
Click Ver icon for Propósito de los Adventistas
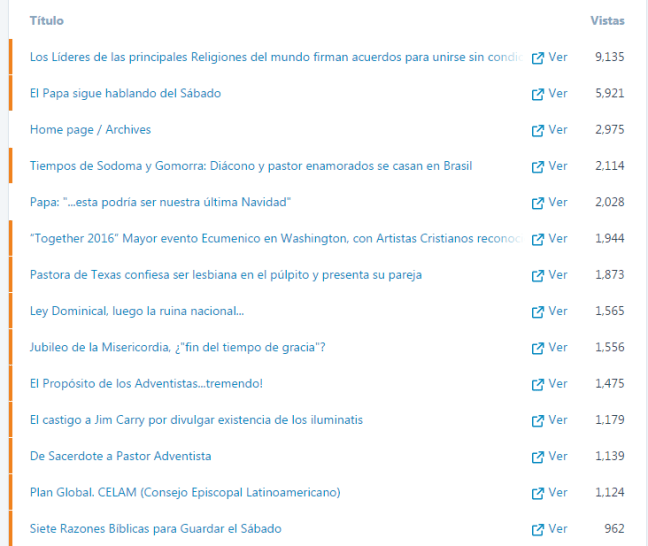[538, 384]
